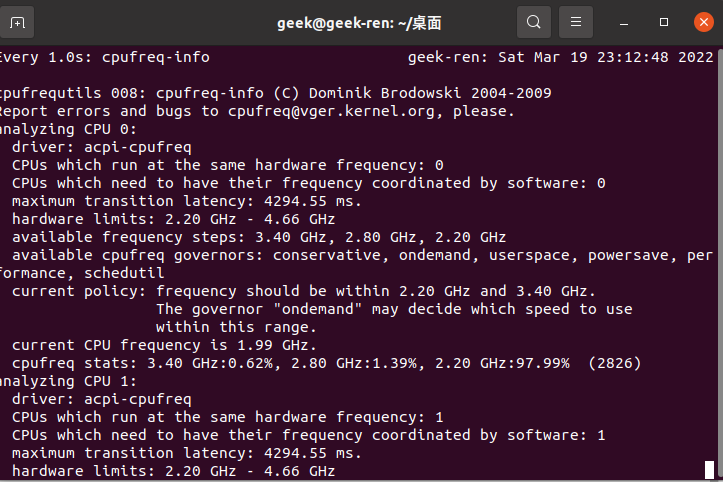Click 'CPUs which run at the same hardware frequency: 1'
The image size is (723, 482).
click(x=228, y=417)
